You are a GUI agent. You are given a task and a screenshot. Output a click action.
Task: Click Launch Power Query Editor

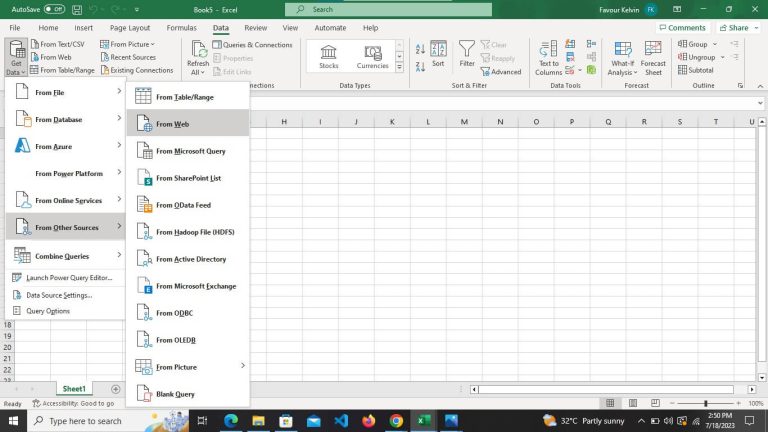pos(68,278)
